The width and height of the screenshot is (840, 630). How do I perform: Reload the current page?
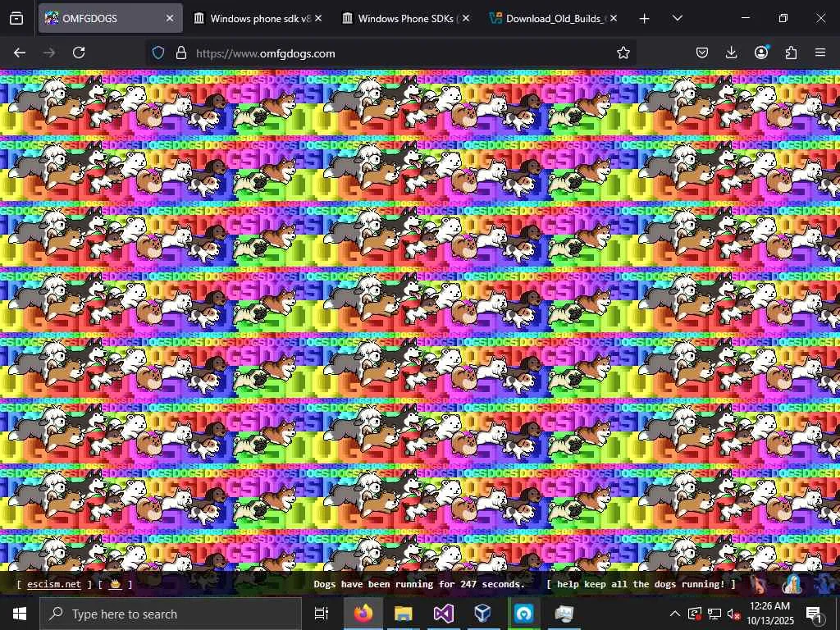coord(79,52)
